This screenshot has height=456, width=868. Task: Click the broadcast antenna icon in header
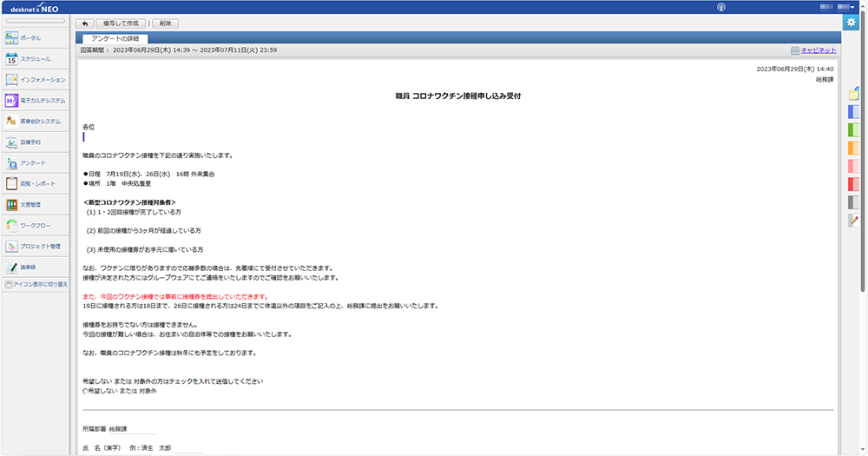720,7
